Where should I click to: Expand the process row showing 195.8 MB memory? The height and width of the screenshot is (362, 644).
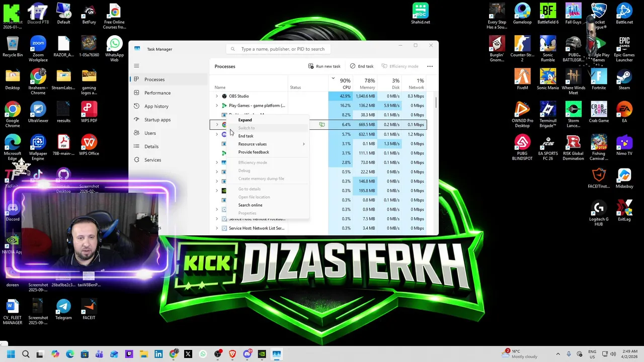pos(217,191)
